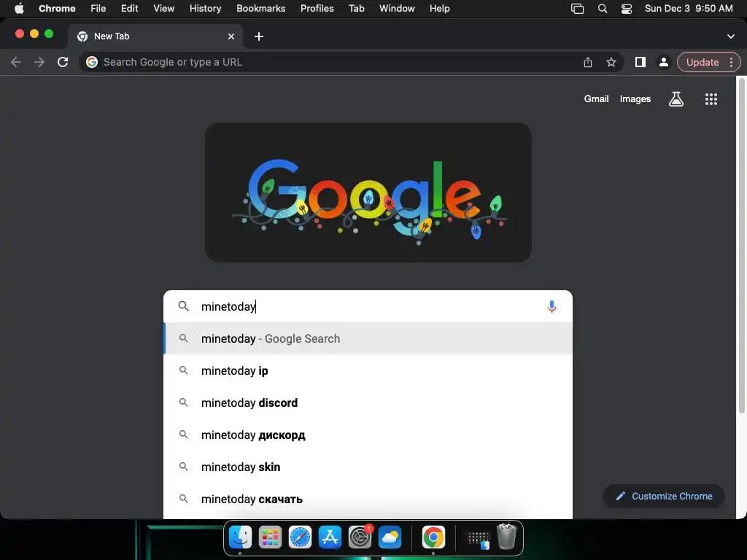The image size is (747, 560).
Task: Reload the current page
Action: pyautogui.click(x=63, y=62)
